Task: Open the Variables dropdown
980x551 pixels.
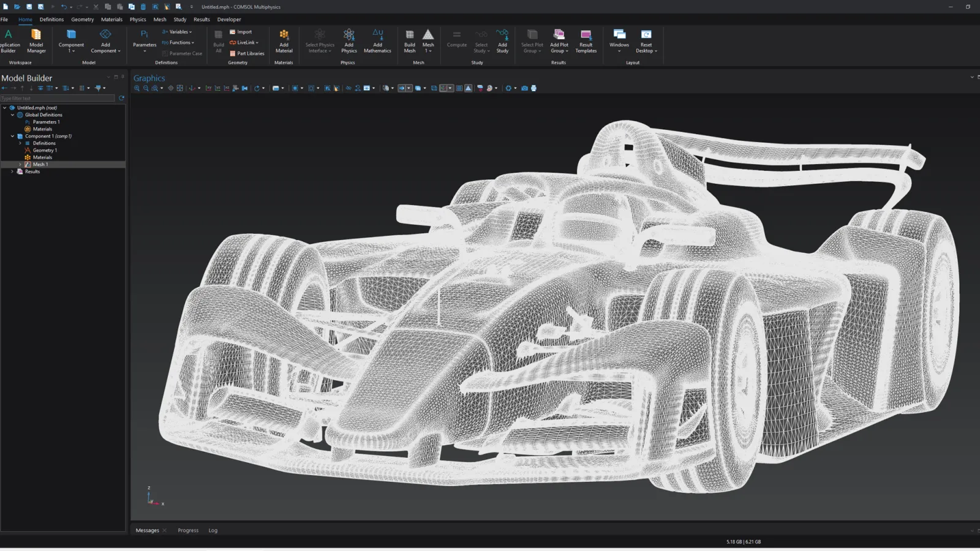Action: 177,32
